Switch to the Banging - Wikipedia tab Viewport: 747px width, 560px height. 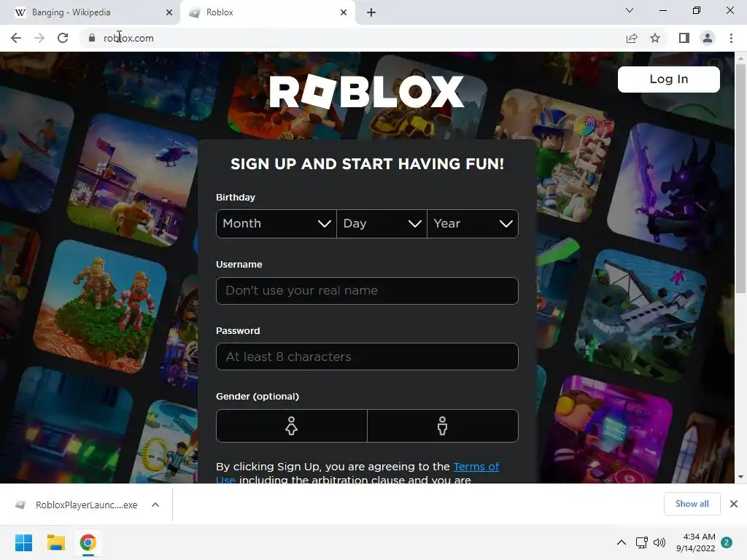(90, 12)
